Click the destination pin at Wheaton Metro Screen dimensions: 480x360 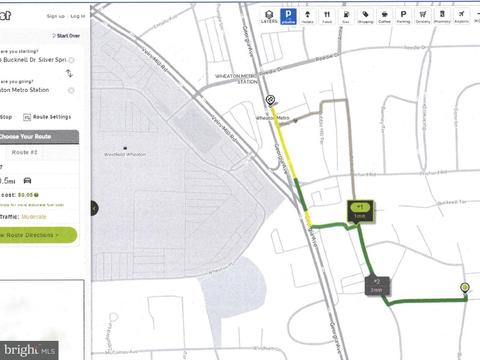click(x=270, y=100)
